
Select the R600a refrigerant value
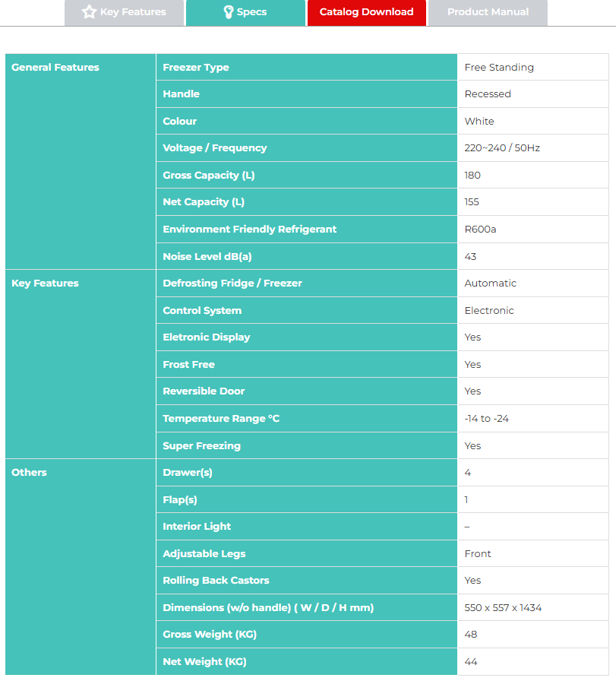click(x=480, y=230)
